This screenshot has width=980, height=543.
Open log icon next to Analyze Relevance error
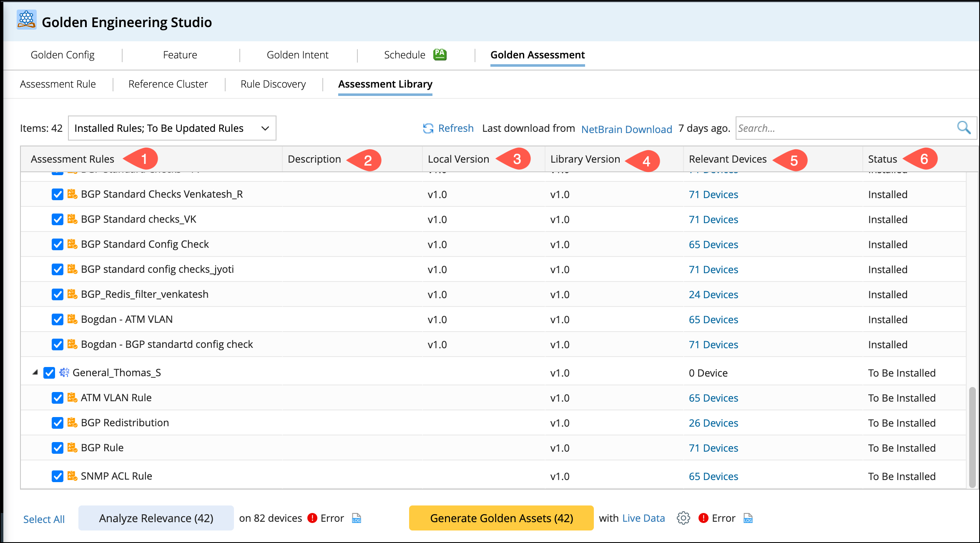[x=357, y=518]
